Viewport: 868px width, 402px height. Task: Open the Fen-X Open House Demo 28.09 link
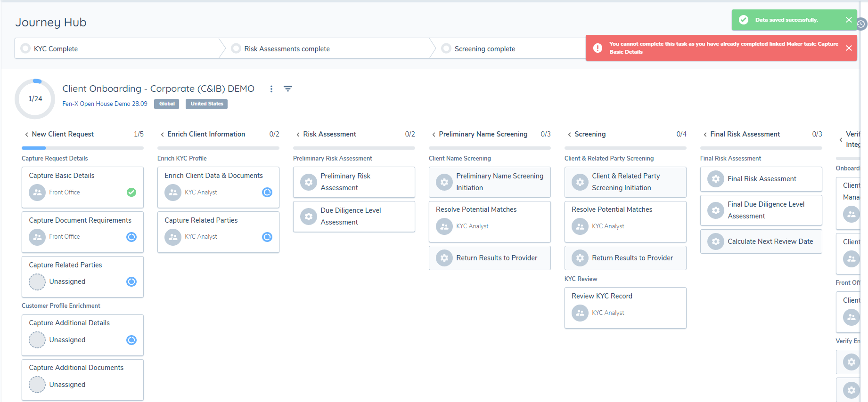click(105, 104)
